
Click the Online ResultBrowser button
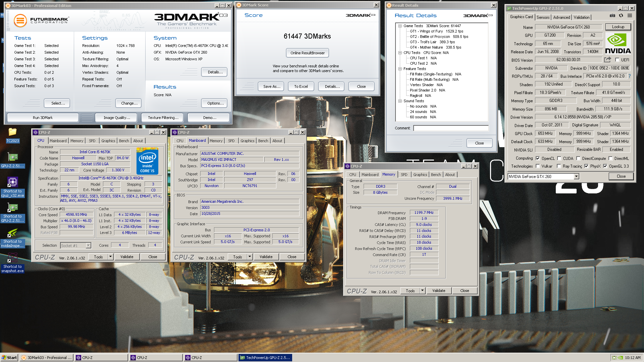pyautogui.click(x=307, y=53)
